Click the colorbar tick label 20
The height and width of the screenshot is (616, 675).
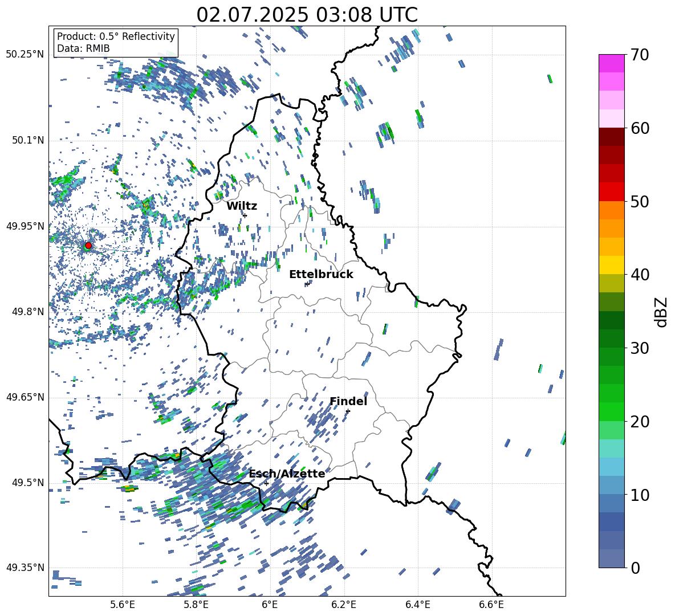click(x=640, y=421)
